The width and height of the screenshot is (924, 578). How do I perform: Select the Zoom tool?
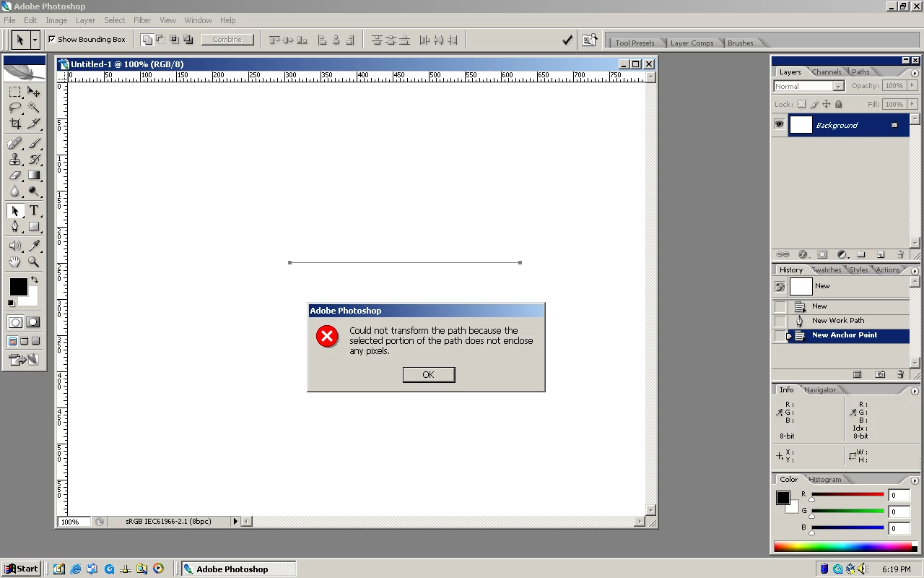34,262
